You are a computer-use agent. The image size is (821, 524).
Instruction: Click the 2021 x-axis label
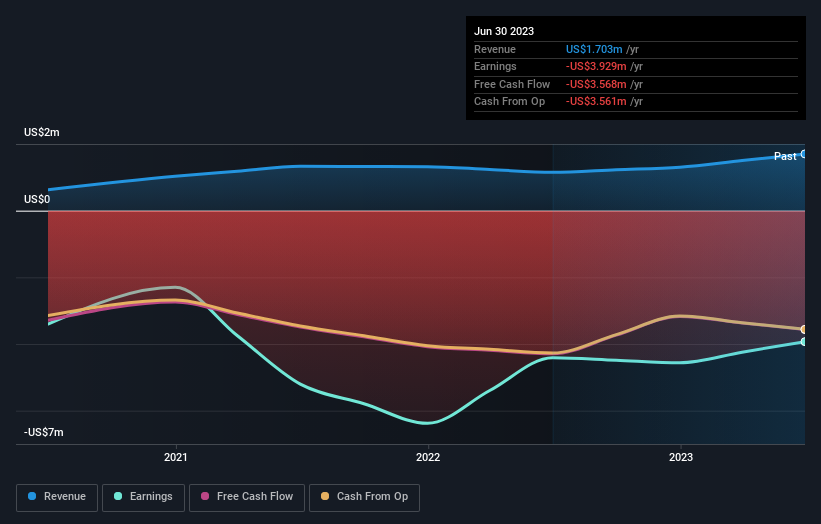[x=175, y=457]
